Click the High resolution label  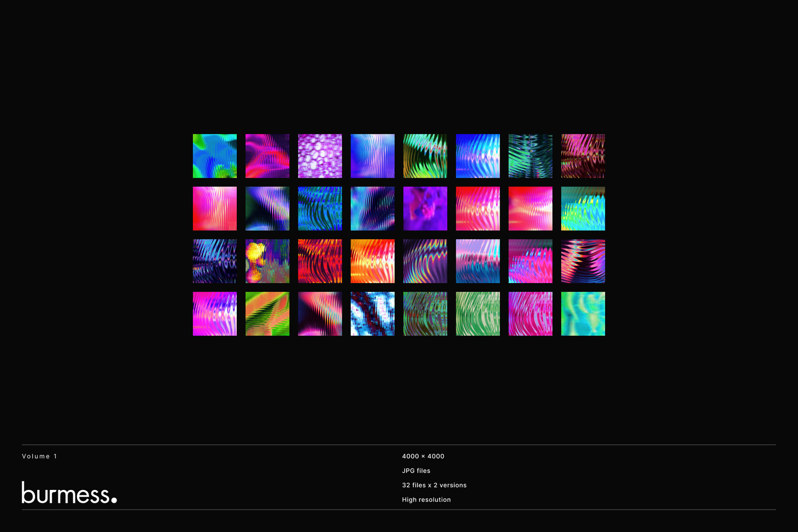click(x=426, y=499)
